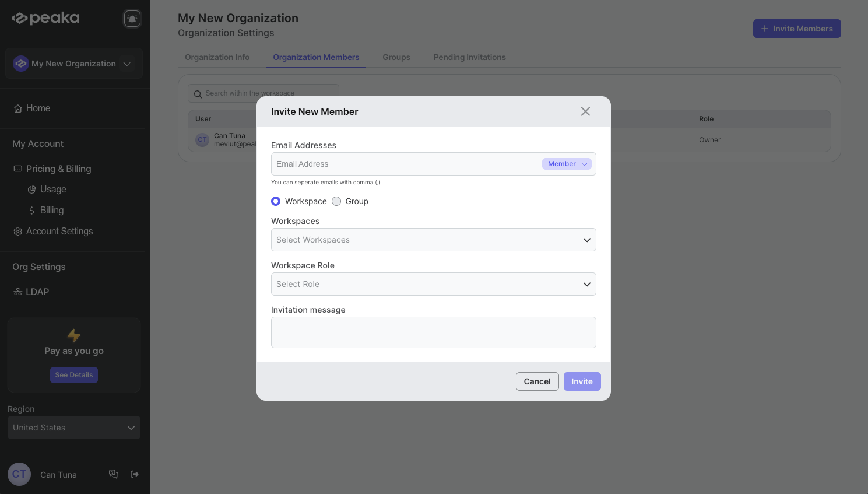Expand the Select Role dropdown
This screenshot has height=494, width=868.
pyautogui.click(x=433, y=284)
